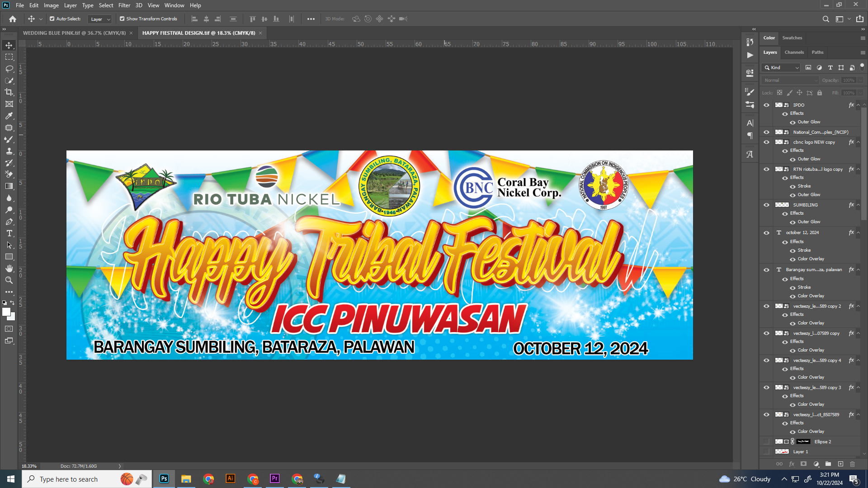Uncheck the Auto-Select checkbox

52,19
